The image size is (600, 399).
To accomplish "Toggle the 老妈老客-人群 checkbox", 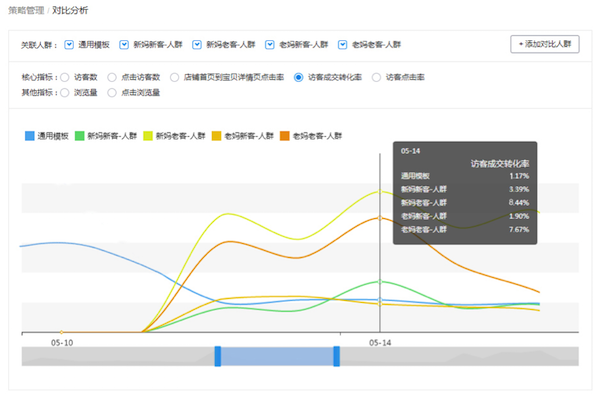I will [x=342, y=45].
